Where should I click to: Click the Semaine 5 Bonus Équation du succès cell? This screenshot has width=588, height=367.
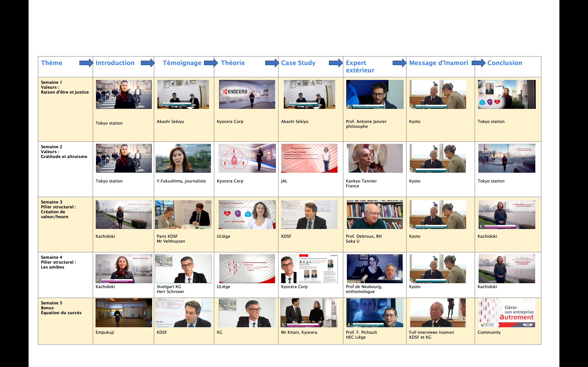pos(61,308)
